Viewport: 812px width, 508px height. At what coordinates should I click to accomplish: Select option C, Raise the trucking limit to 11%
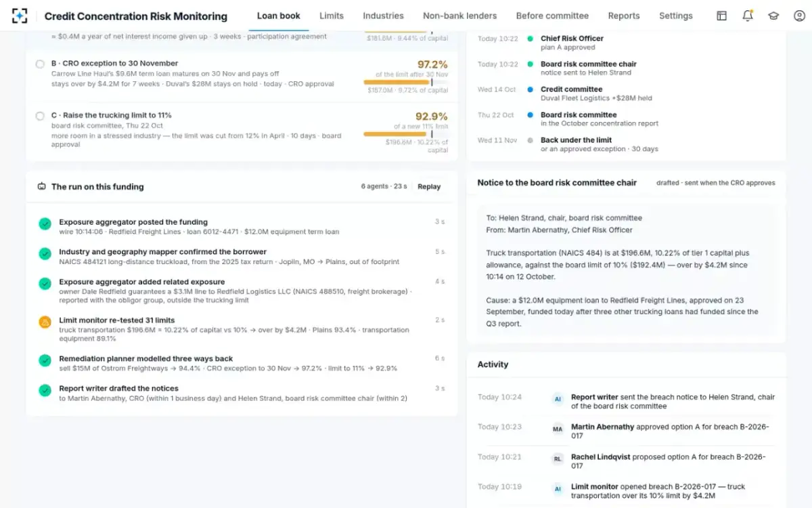(x=40, y=116)
